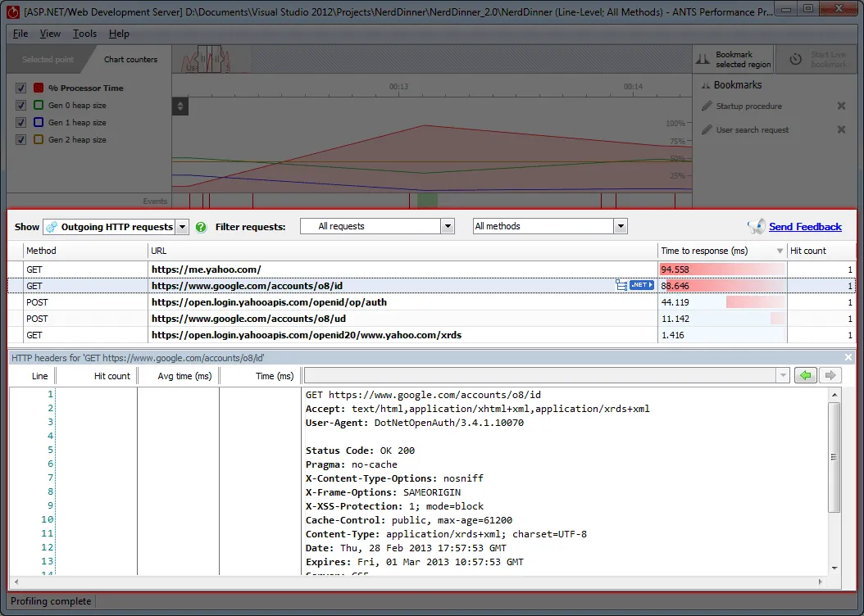Toggle the % Processor Time checkbox
864x616 pixels.
tap(20, 88)
